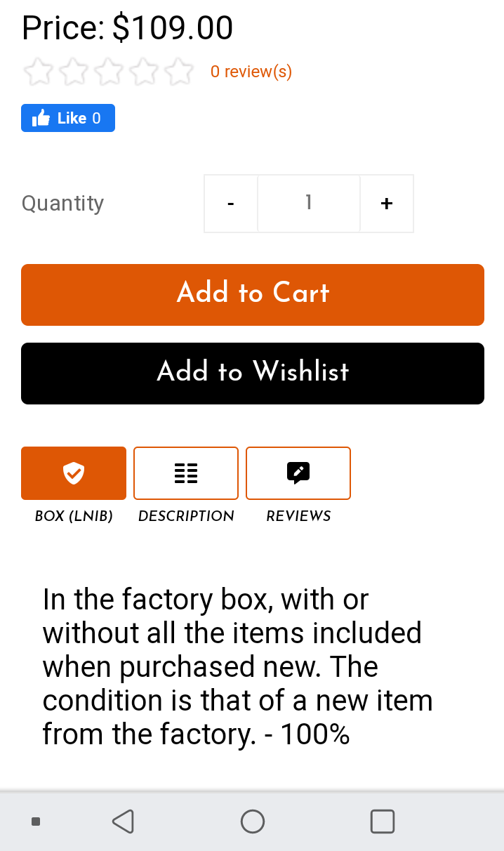This screenshot has width=504, height=851.
Task: Tap the BOX (LNIB) shield icon tab
Action: [74, 473]
